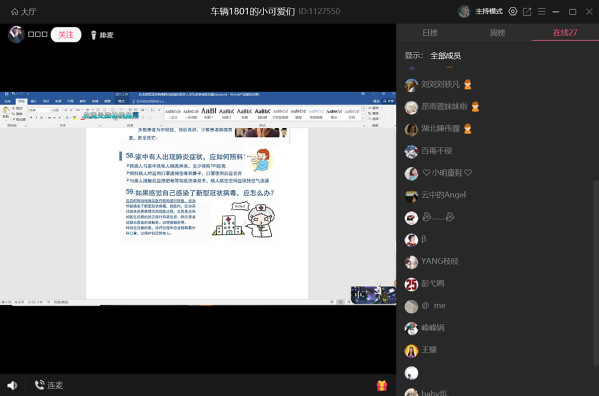
Task: Click the member list scrollbar
Action: 596,273
